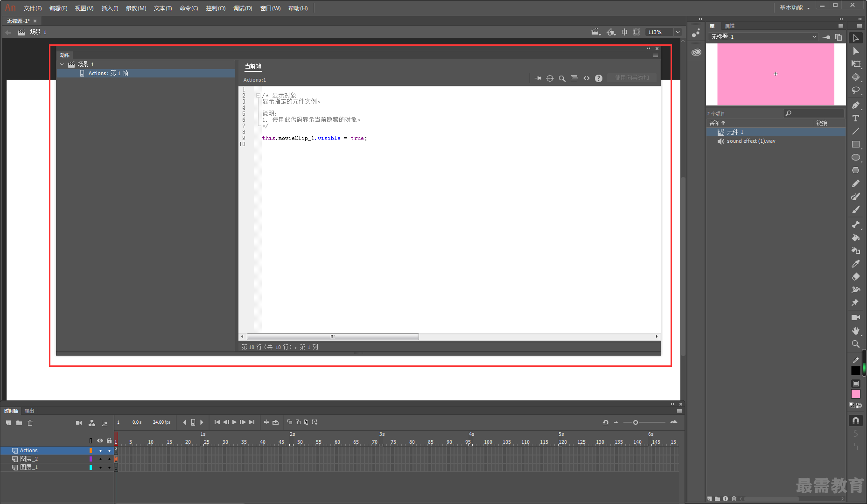
Task: Open Actions panel options menu
Action: tap(656, 56)
